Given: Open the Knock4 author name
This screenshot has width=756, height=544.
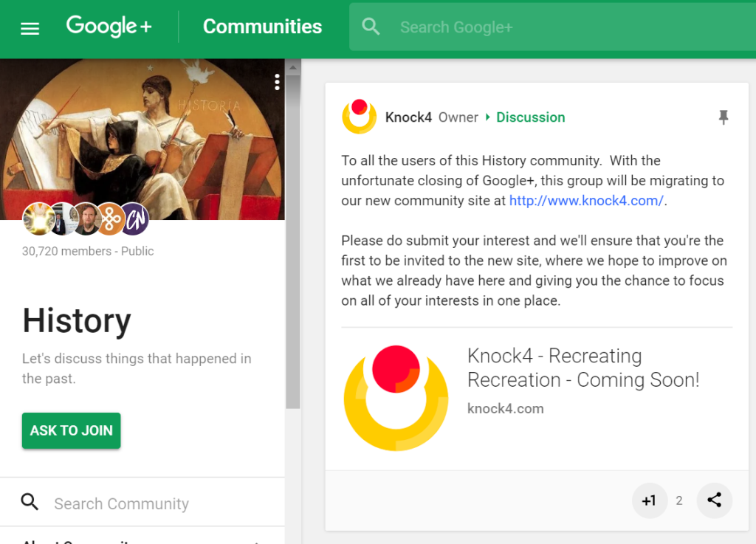Looking at the screenshot, I should (x=408, y=117).
